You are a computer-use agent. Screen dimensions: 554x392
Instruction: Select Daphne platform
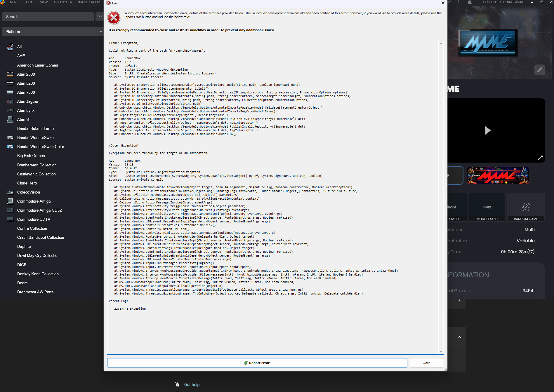click(x=24, y=246)
